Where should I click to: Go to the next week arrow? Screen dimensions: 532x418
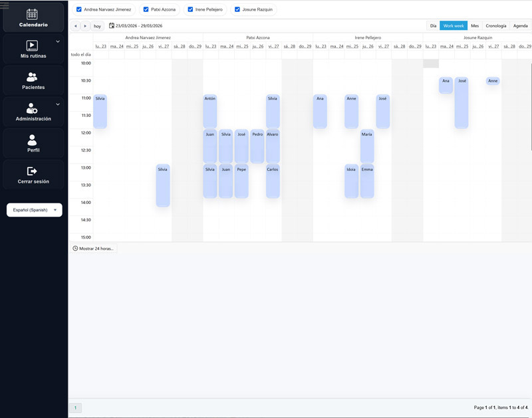click(x=85, y=26)
